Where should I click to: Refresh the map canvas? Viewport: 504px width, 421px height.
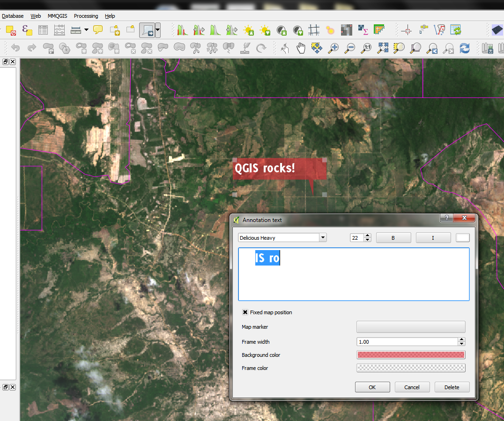[x=465, y=48]
